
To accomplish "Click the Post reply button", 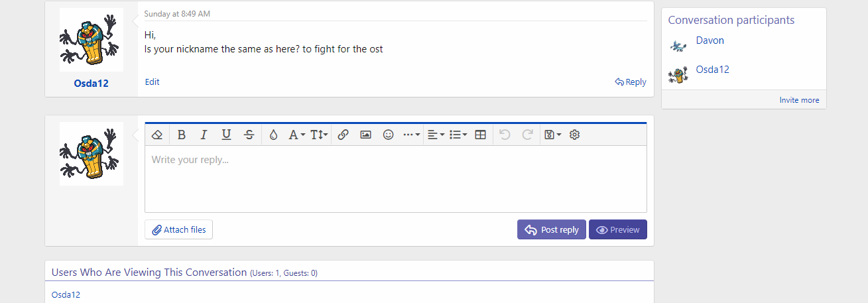I will tap(552, 229).
